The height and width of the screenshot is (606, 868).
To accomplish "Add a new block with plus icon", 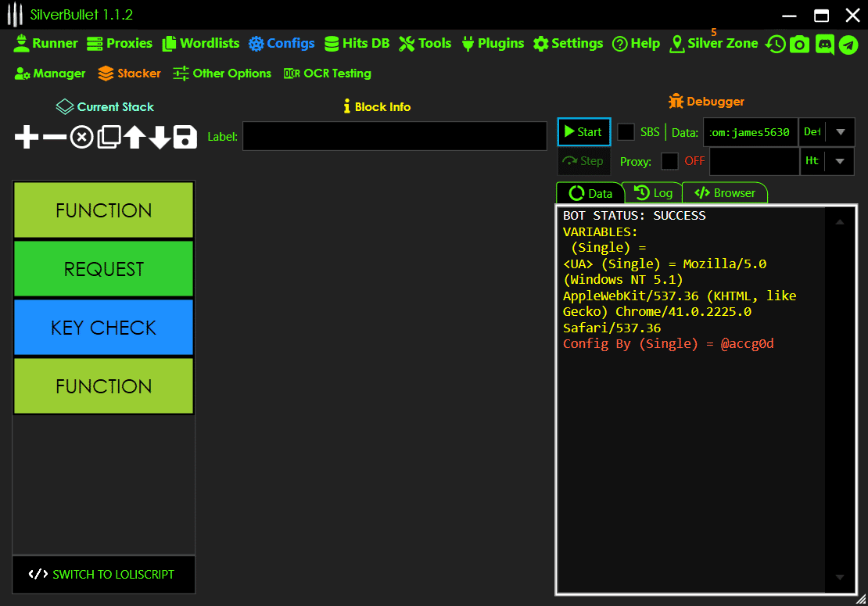I will point(27,137).
